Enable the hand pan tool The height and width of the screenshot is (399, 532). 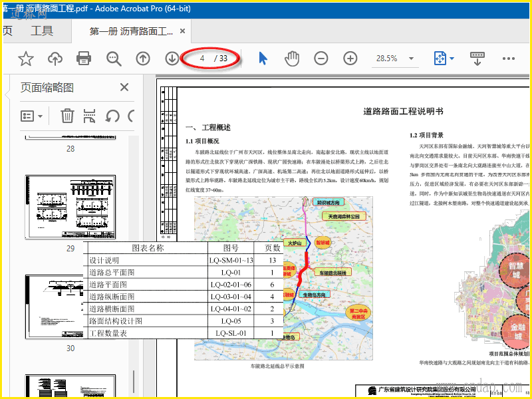(291, 59)
